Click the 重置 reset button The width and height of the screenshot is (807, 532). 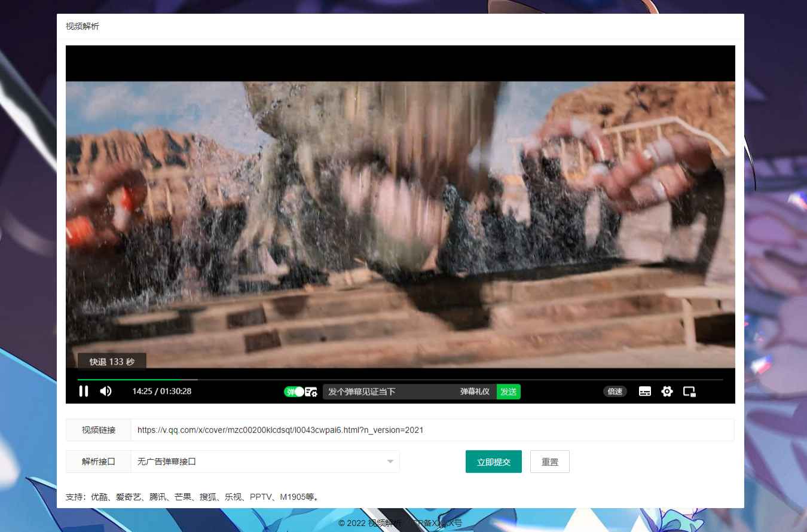pyautogui.click(x=550, y=461)
